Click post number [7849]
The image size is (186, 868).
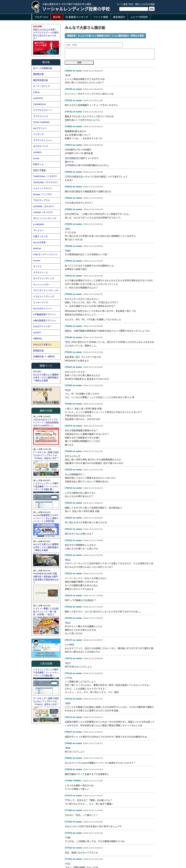click(68, 294)
